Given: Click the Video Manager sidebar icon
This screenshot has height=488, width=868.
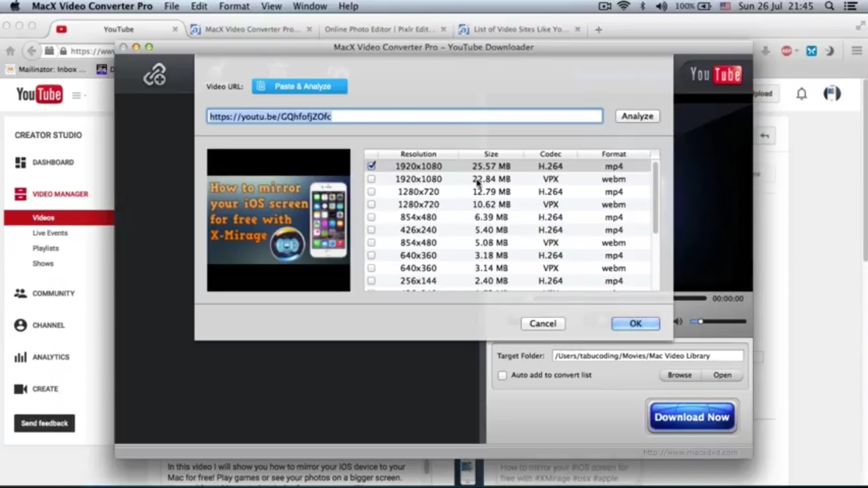Looking at the screenshot, I should (x=21, y=194).
